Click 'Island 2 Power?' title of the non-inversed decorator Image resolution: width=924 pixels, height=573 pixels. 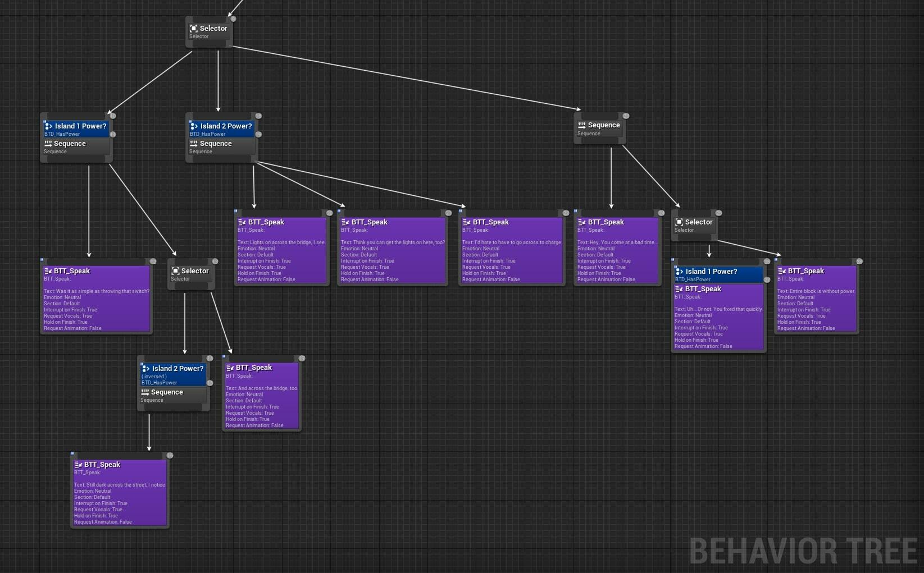tap(226, 126)
